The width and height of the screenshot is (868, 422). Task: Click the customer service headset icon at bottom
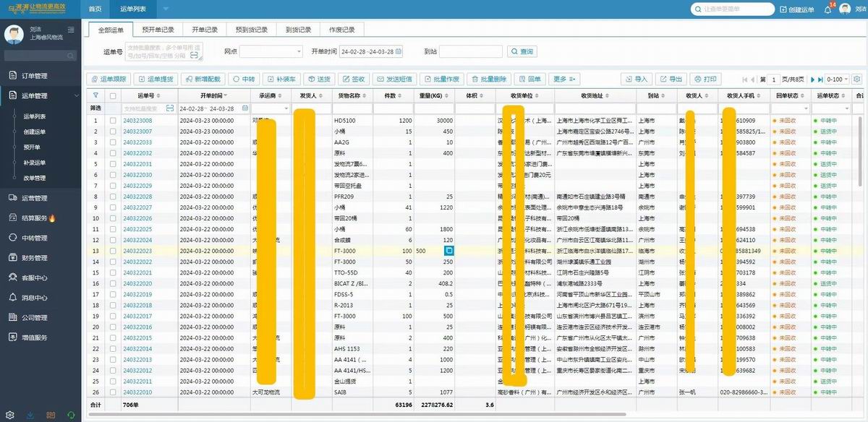pyautogui.click(x=71, y=415)
